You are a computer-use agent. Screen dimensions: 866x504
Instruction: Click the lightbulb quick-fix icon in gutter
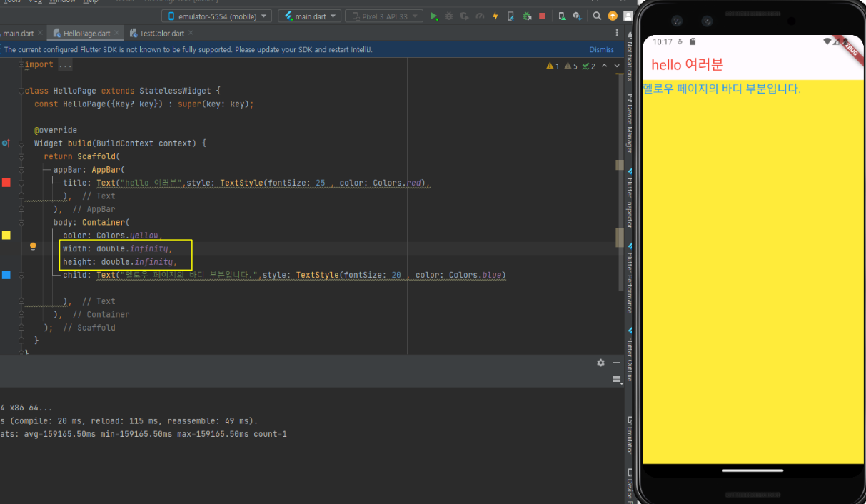tap(33, 247)
